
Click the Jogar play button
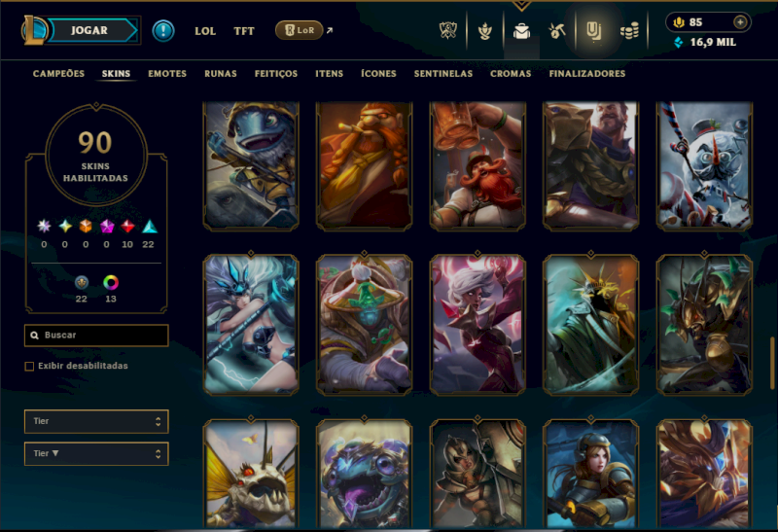click(x=91, y=30)
